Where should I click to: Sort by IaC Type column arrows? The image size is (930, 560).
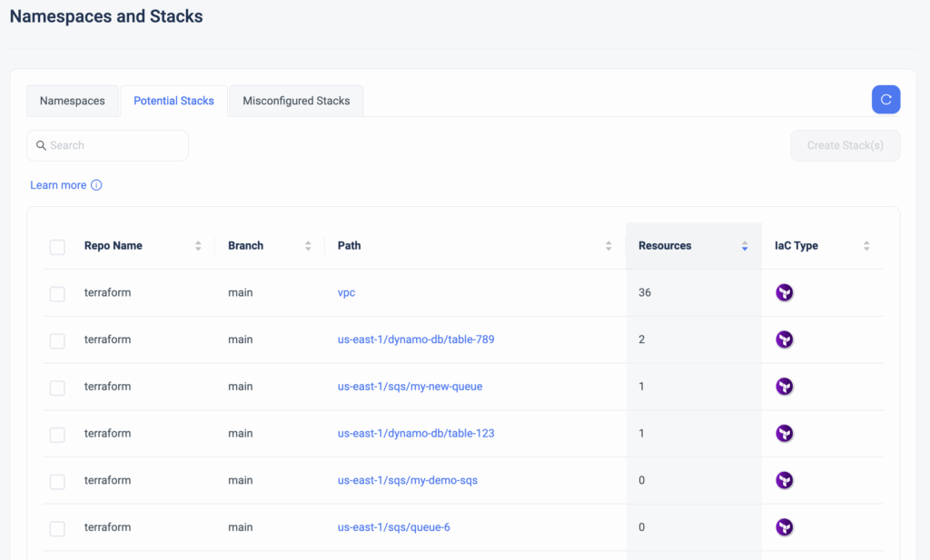pos(866,246)
